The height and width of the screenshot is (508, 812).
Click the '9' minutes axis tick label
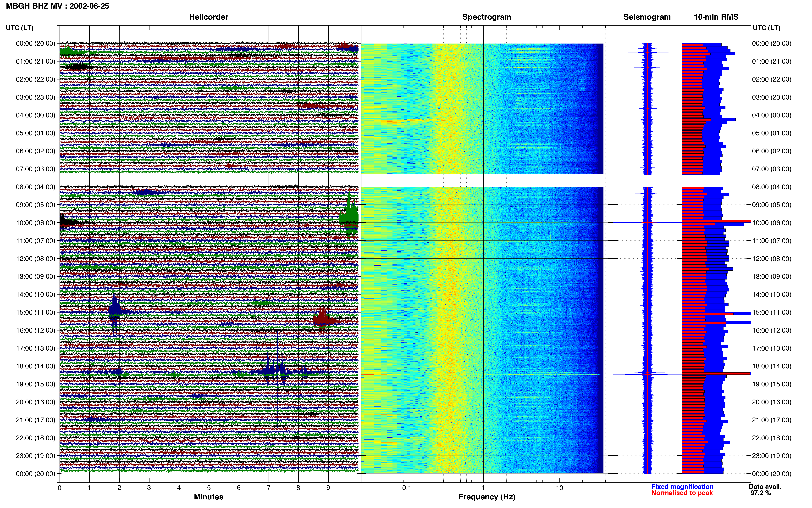[x=328, y=488]
